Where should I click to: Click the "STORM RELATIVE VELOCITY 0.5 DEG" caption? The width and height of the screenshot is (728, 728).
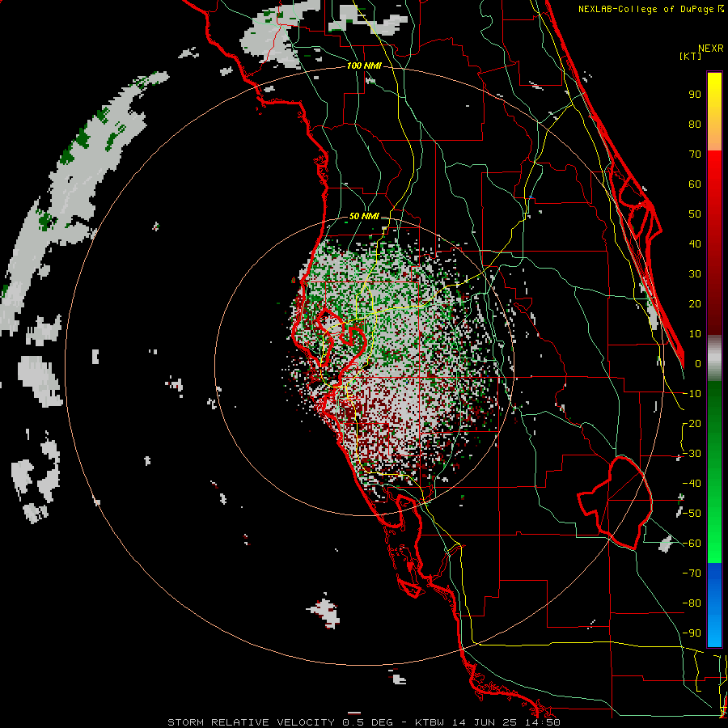[280, 722]
